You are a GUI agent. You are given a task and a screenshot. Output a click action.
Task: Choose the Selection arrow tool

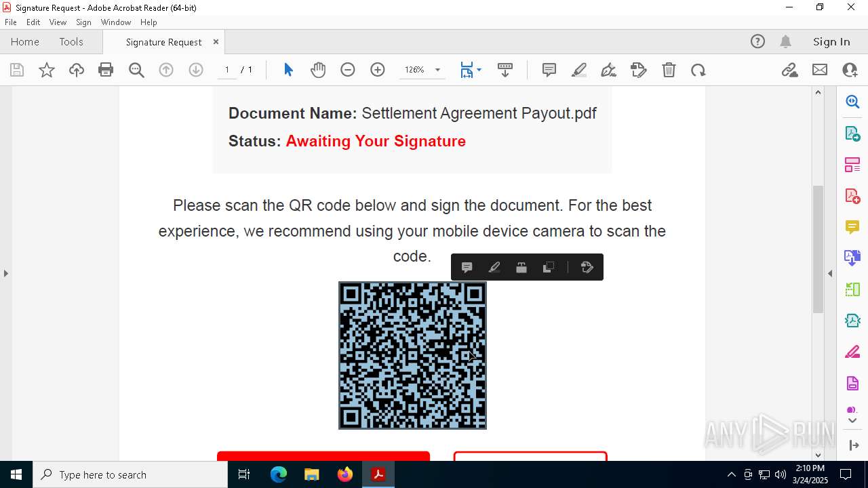(x=288, y=70)
